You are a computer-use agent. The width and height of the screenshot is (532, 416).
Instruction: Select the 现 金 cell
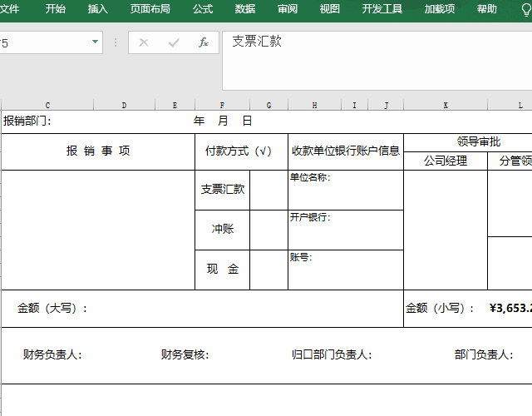(222, 270)
